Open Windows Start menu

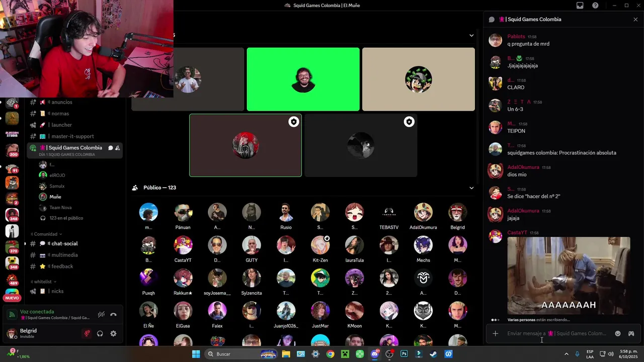196,354
